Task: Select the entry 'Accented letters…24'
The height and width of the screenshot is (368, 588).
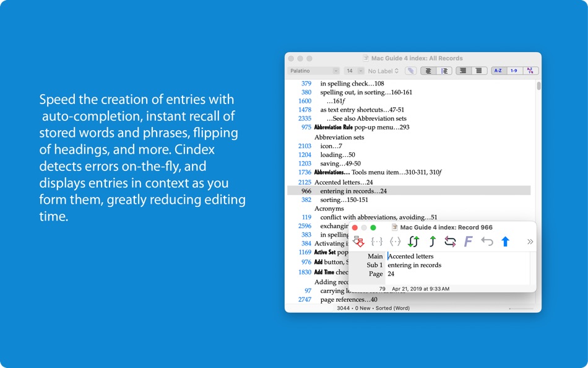Action: [x=344, y=182]
